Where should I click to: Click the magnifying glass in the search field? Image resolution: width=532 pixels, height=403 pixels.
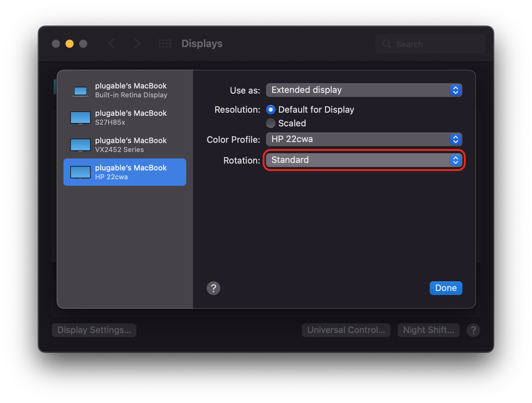(x=386, y=44)
